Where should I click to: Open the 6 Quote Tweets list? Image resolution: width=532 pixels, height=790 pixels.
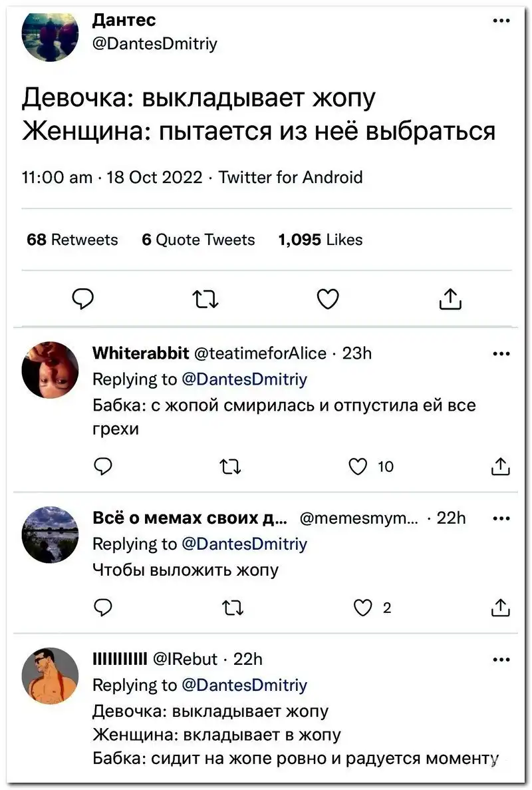point(198,240)
